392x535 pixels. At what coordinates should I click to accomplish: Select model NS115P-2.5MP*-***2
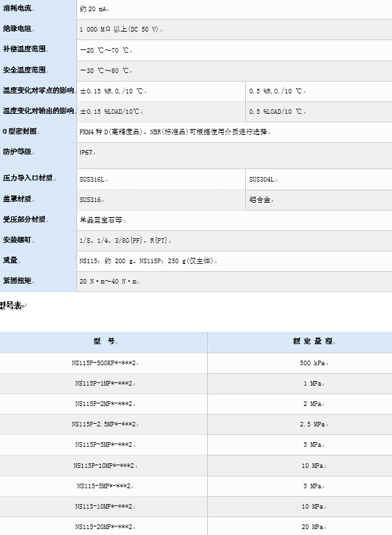pos(105,424)
